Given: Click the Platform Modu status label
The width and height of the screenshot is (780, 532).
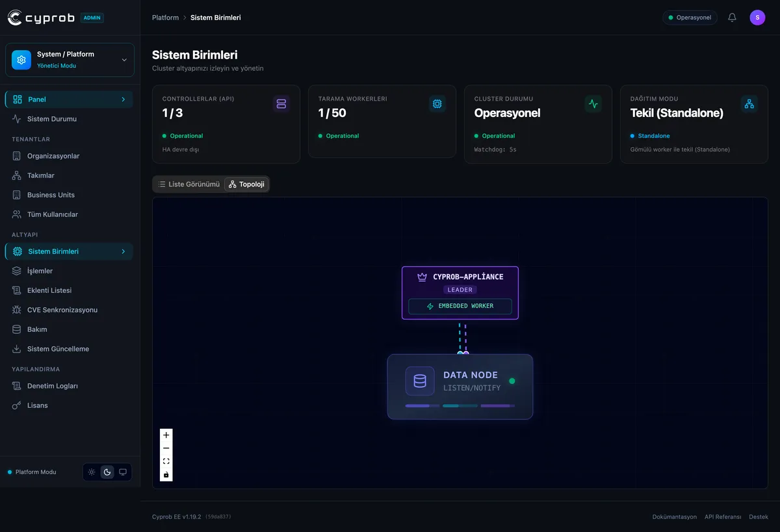Looking at the screenshot, I should 36,472.
